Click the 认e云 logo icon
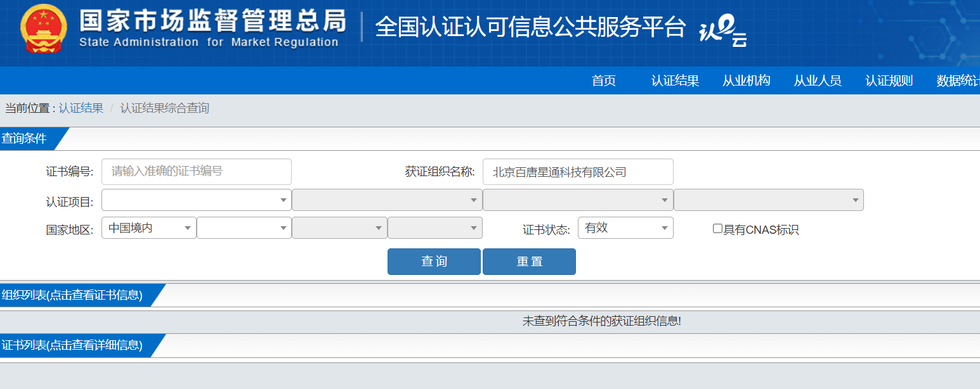Screen dimensions: 980x389 722,31
